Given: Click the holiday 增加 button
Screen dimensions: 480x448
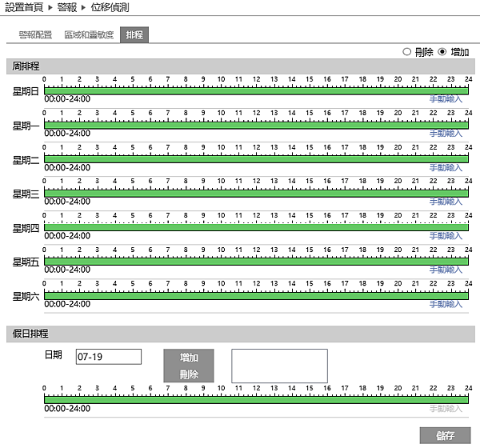Looking at the screenshot, I should click(x=189, y=358).
